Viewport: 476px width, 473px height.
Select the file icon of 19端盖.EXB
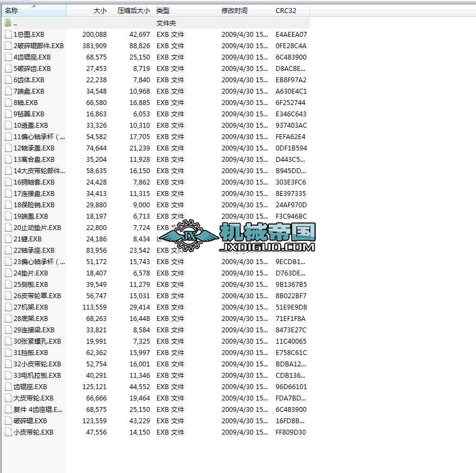click(8, 216)
